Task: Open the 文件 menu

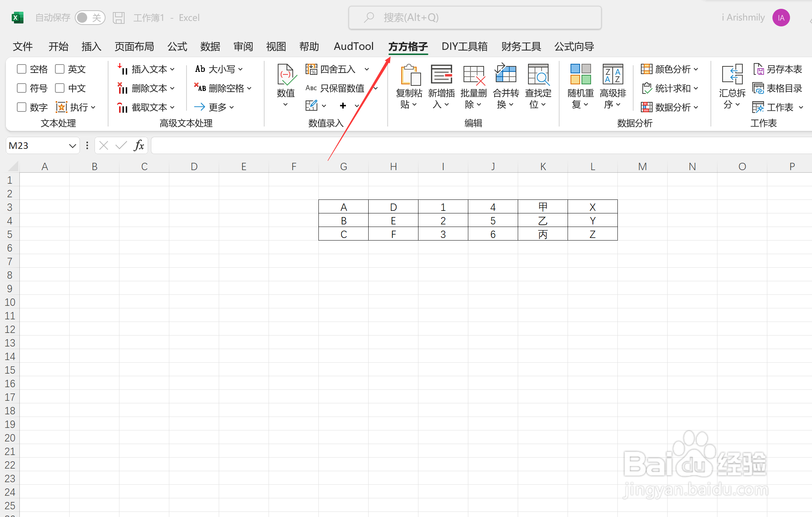Action: point(23,47)
